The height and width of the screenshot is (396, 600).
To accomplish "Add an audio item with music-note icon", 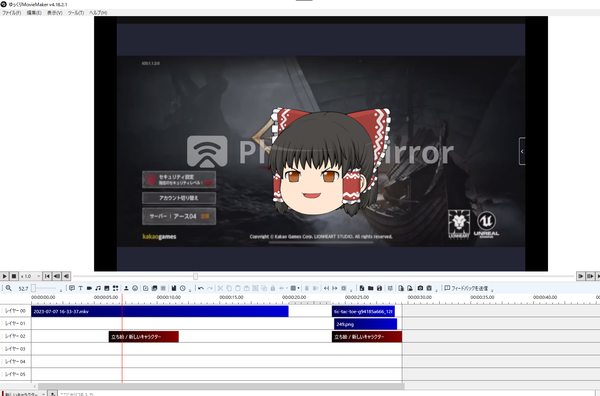I will 98,288.
